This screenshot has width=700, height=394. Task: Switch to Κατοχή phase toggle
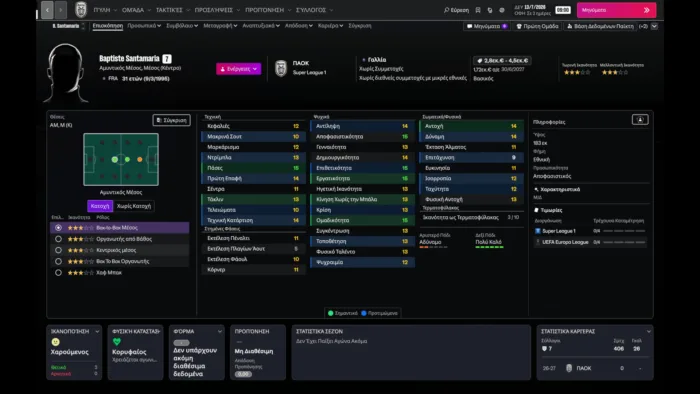100,206
